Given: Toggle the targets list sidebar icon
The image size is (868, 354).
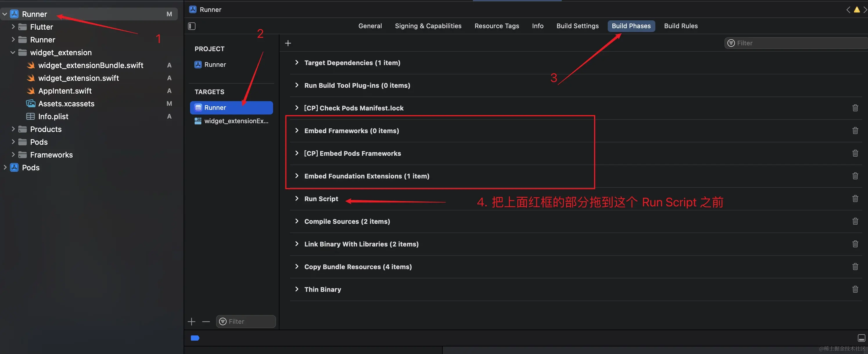Looking at the screenshot, I should [192, 26].
